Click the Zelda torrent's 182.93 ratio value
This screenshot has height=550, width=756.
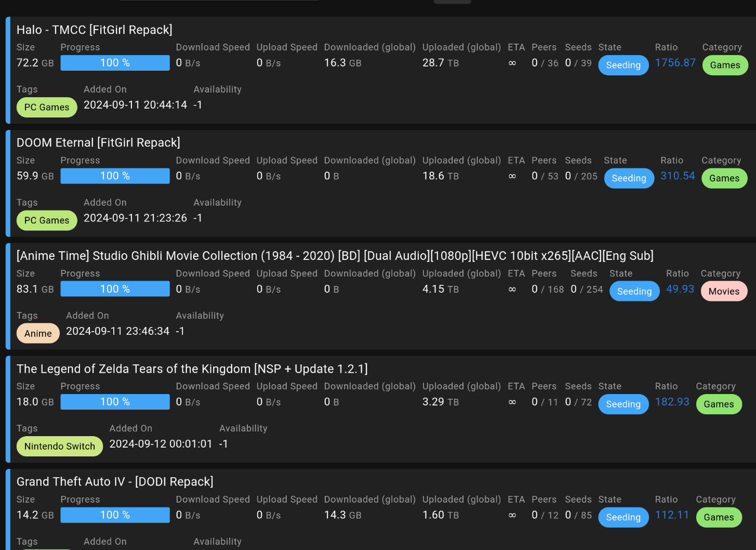point(672,402)
